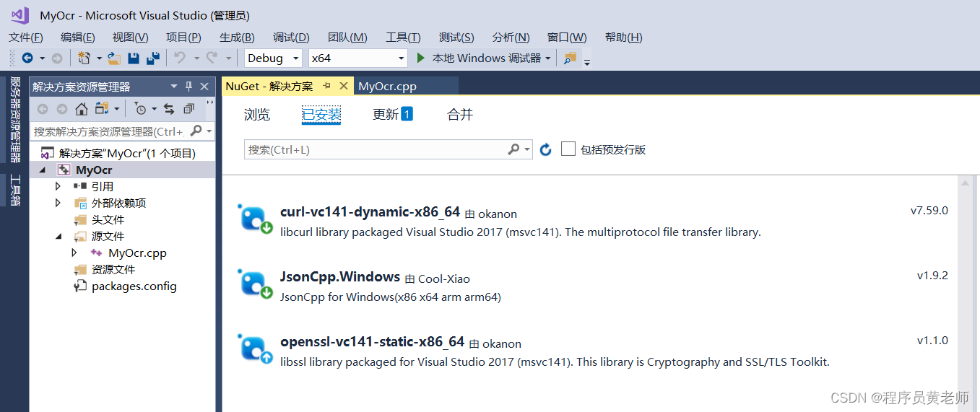Collapse the MyOcr project node
The width and height of the screenshot is (980, 412).
(42, 170)
